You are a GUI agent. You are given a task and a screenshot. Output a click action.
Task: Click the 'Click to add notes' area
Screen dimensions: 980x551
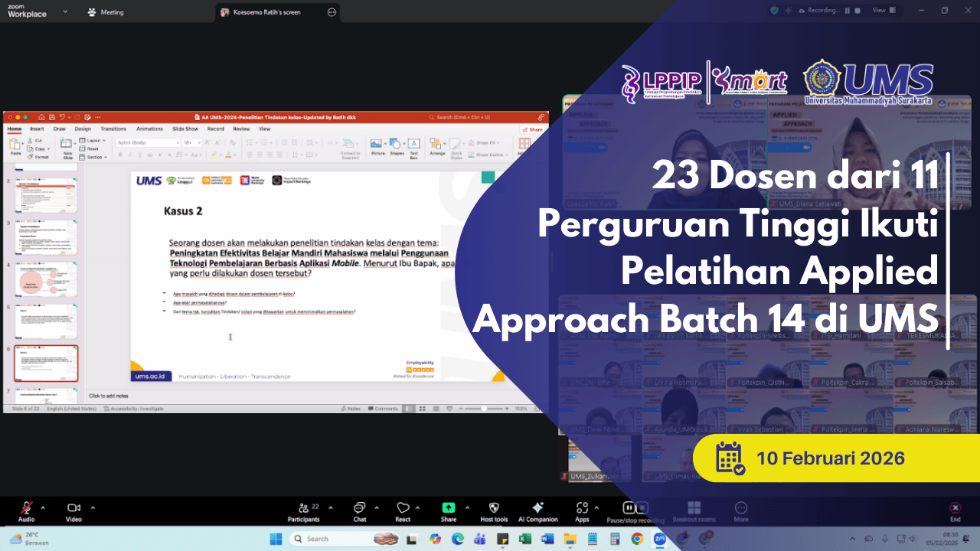pos(109,396)
